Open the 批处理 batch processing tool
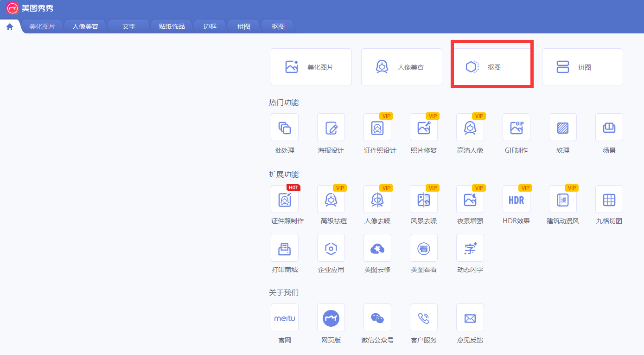Image resolution: width=644 pixels, height=355 pixels. coord(284,128)
